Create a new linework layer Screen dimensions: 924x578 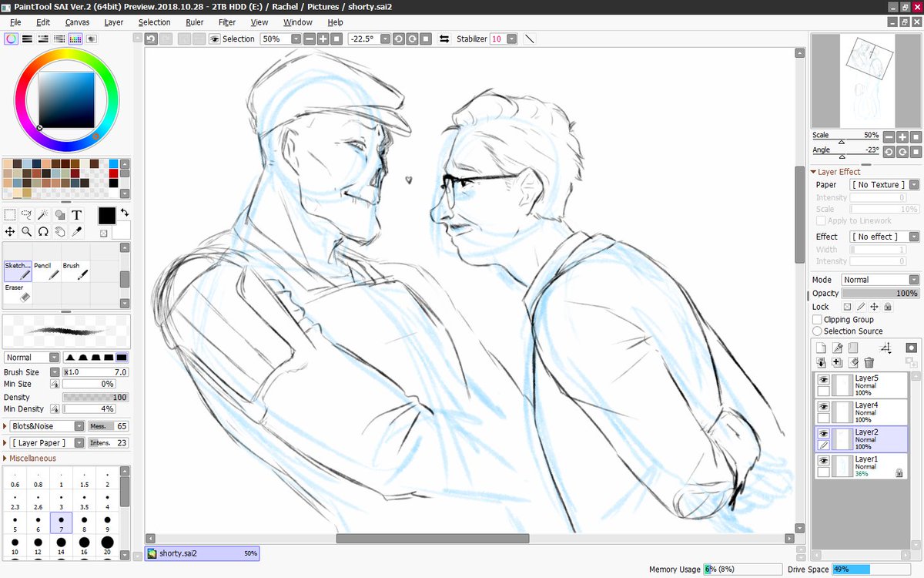[x=837, y=348]
